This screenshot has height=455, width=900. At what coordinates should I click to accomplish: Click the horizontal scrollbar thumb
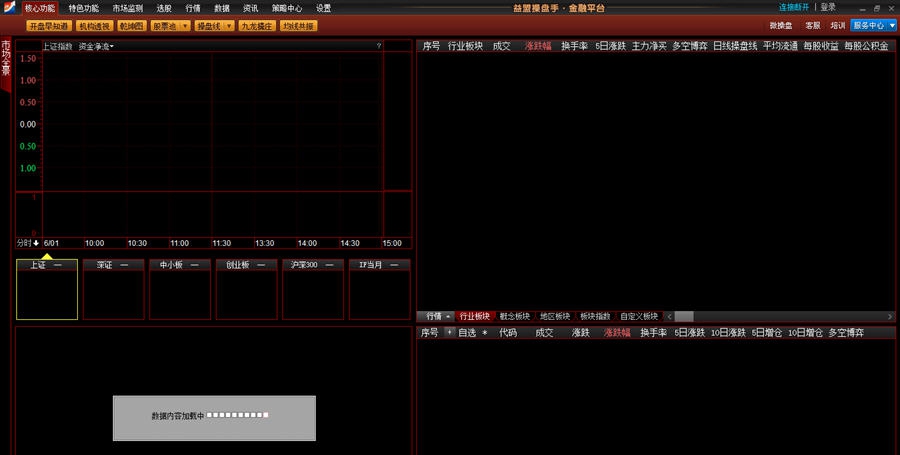[684, 317]
